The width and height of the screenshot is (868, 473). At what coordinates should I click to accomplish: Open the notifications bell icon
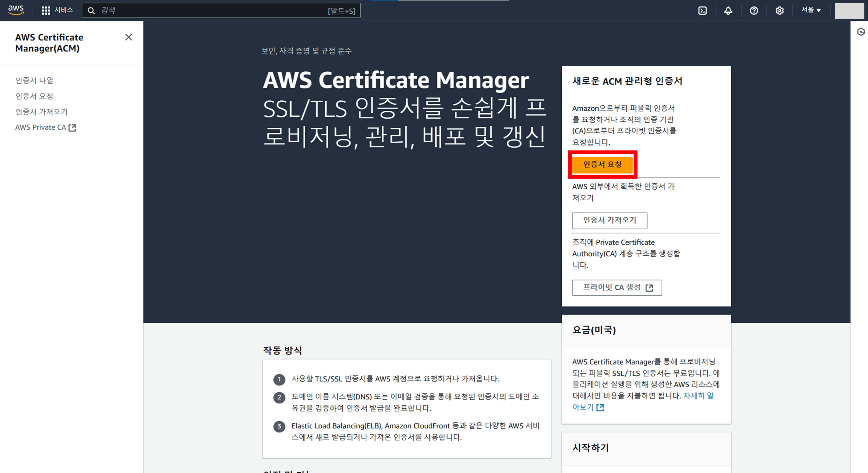[x=728, y=10]
